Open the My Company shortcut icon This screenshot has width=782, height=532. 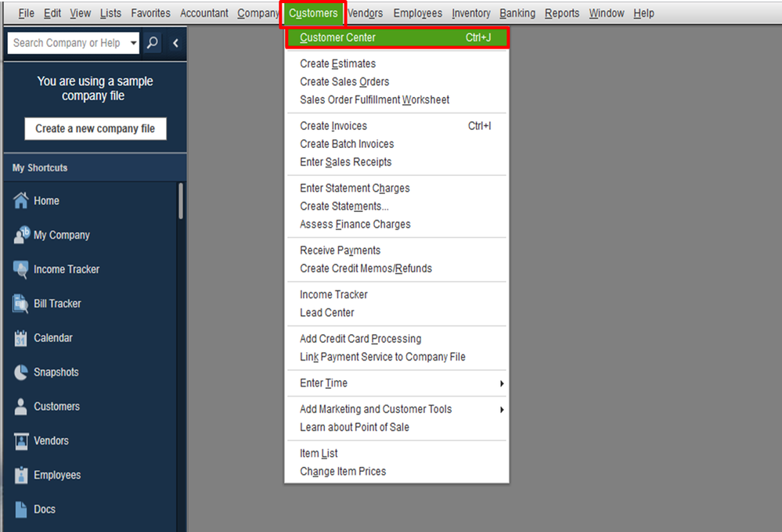[21, 235]
